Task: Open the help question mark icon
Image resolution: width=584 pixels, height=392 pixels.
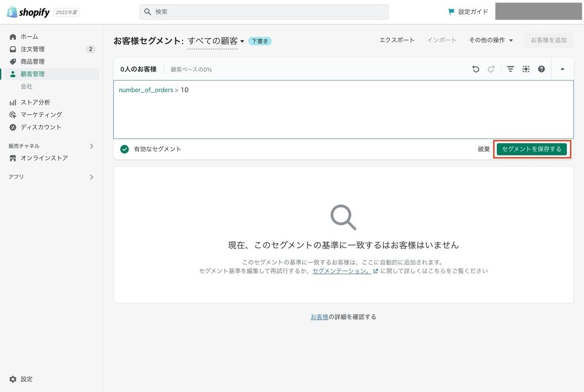Action: coord(541,69)
